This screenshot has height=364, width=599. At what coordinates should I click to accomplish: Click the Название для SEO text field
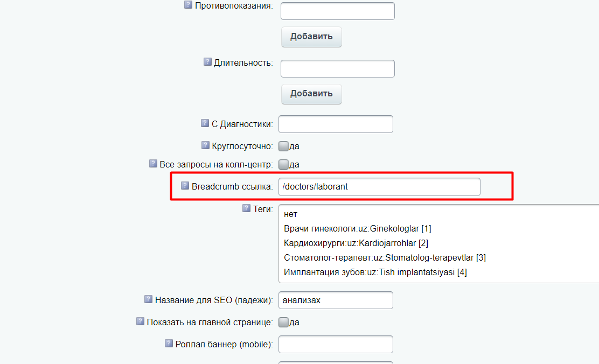coord(336,300)
